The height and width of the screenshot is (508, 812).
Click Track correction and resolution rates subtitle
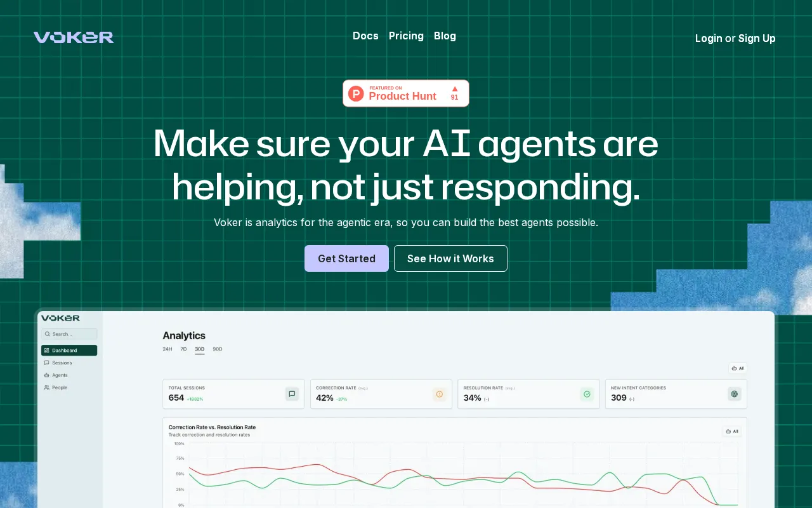(x=209, y=435)
